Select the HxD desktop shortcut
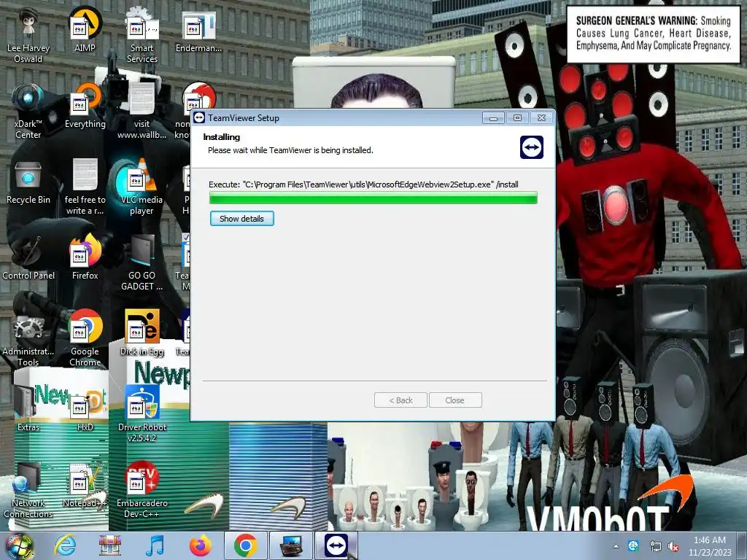747x560 pixels. coord(85,409)
